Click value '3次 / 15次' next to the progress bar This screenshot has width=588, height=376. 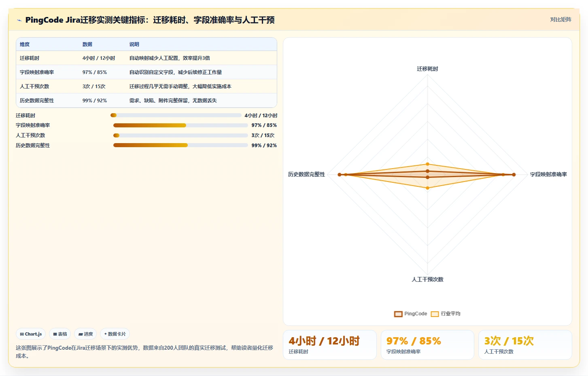pos(263,135)
